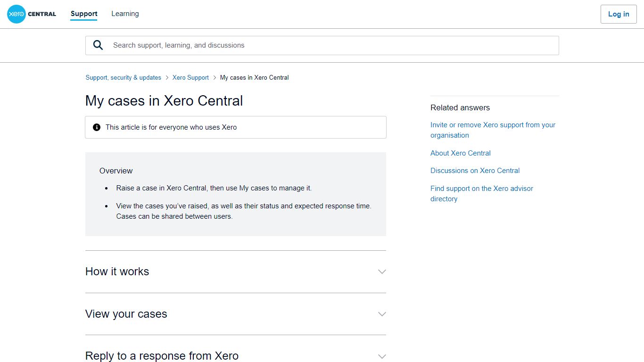Open the How it works section heading
The width and height of the screenshot is (644, 362).
pyautogui.click(x=117, y=271)
